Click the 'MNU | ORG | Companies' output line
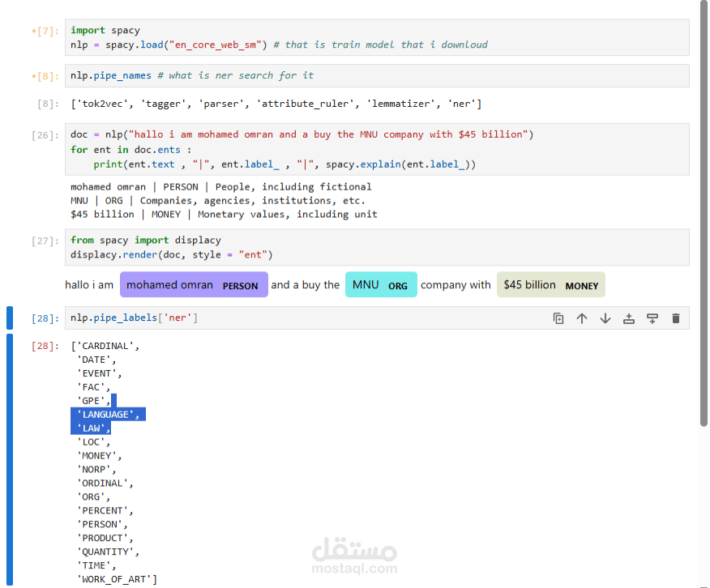 coord(218,200)
